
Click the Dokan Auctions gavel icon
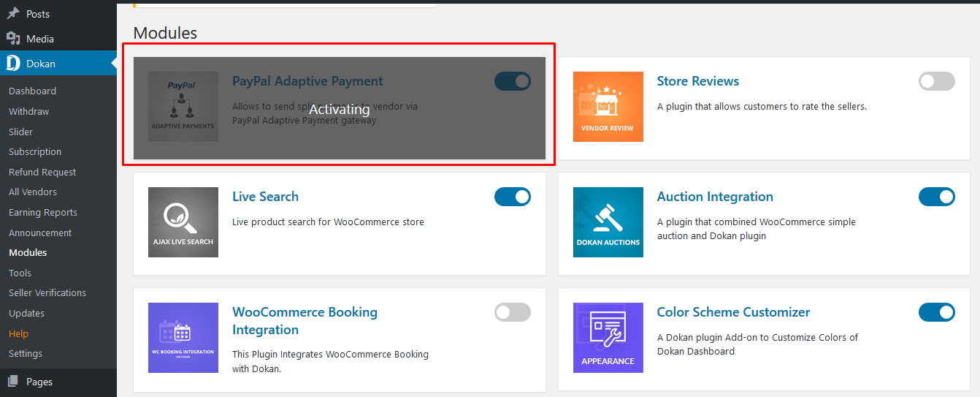608,222
